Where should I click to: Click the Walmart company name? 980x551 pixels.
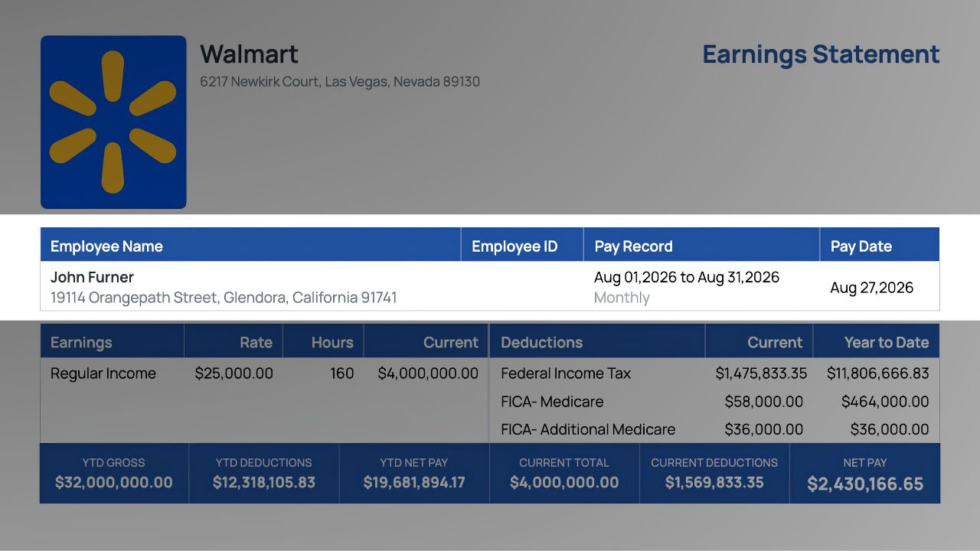249,54
